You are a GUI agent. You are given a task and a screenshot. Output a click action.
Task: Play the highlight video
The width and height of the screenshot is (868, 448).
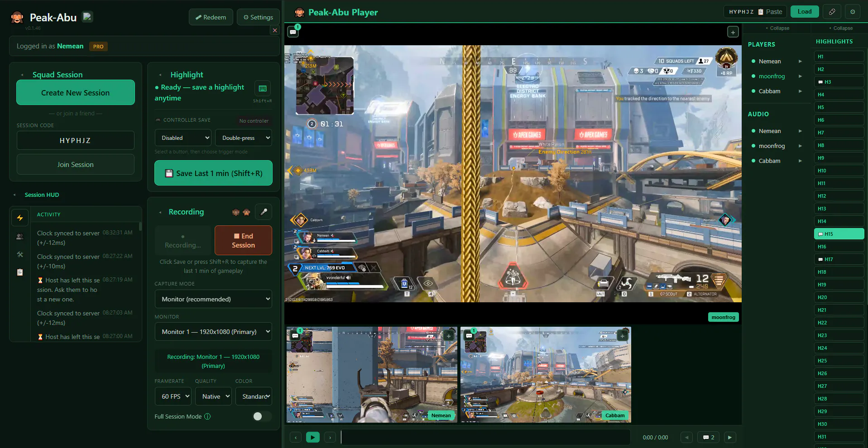[313, 437]
